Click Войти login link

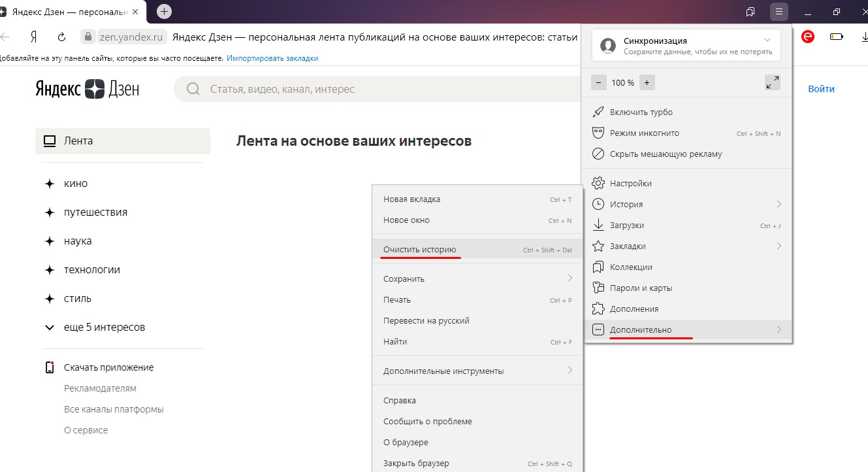(x=821, y=89)
